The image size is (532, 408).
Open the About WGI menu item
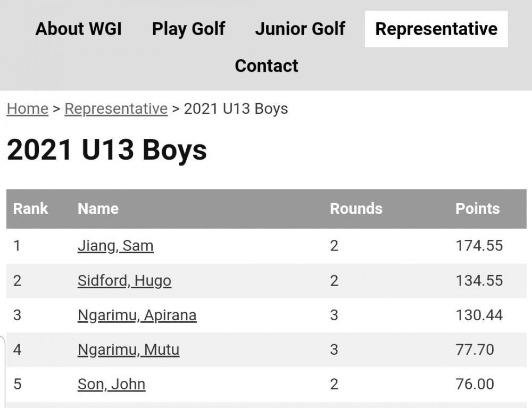[x=78, y=29]
